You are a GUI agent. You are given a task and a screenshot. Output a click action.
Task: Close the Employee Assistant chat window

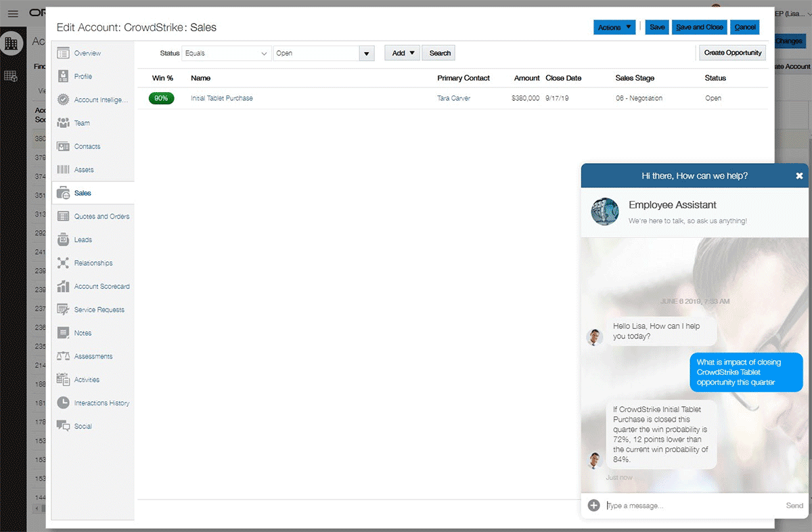click(799, 176)
